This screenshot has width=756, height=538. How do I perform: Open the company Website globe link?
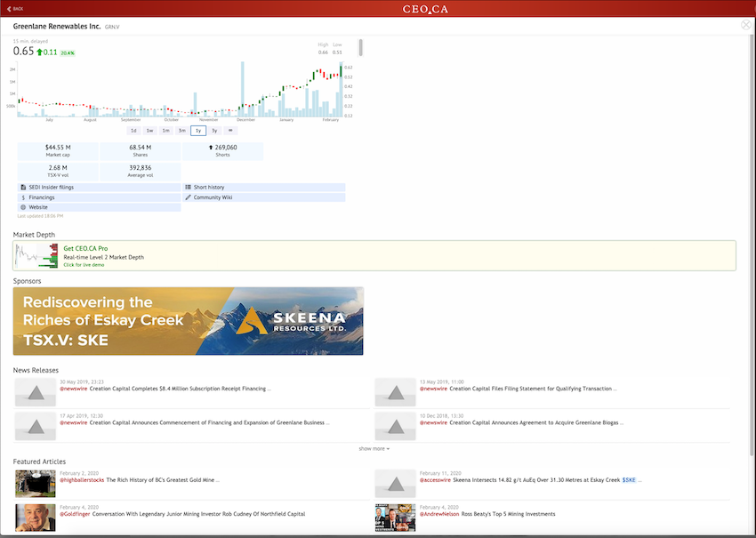[37, 207]
